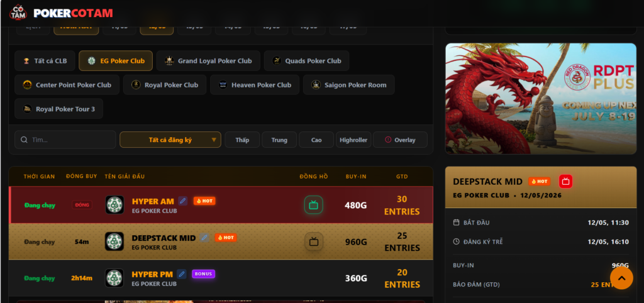
Task: Click the red live TV icon in details panel
Action: click(x=565, y=181)
